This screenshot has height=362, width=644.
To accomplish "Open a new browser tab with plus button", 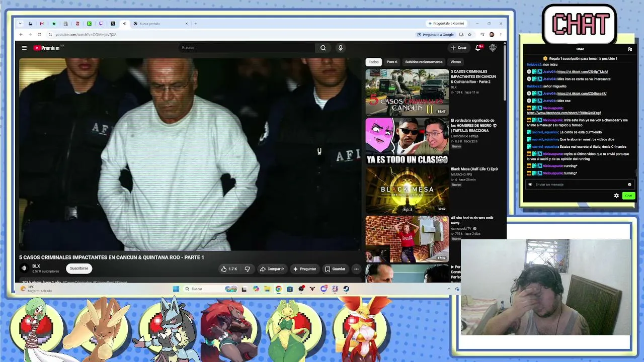I will (196, 24).
